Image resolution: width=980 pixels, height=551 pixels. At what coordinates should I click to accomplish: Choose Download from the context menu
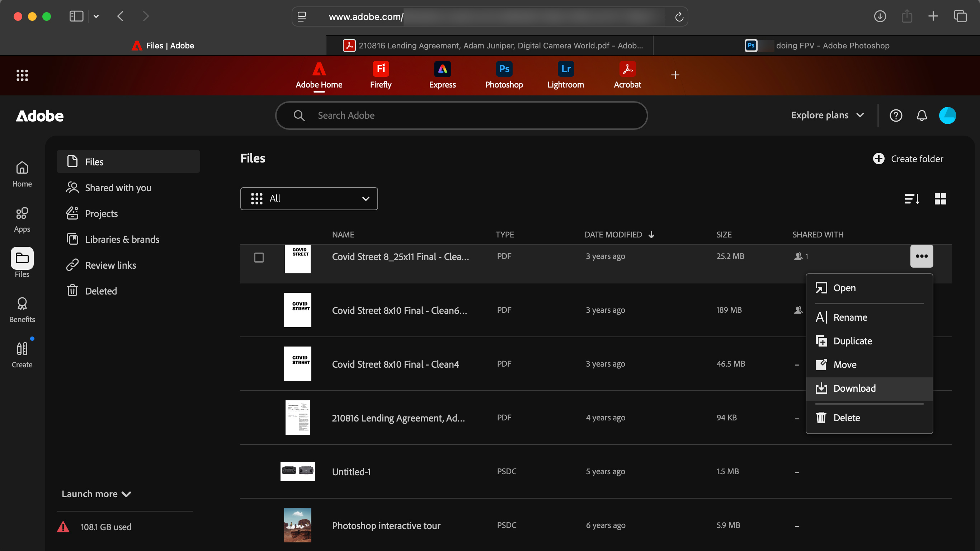[869, 388]
